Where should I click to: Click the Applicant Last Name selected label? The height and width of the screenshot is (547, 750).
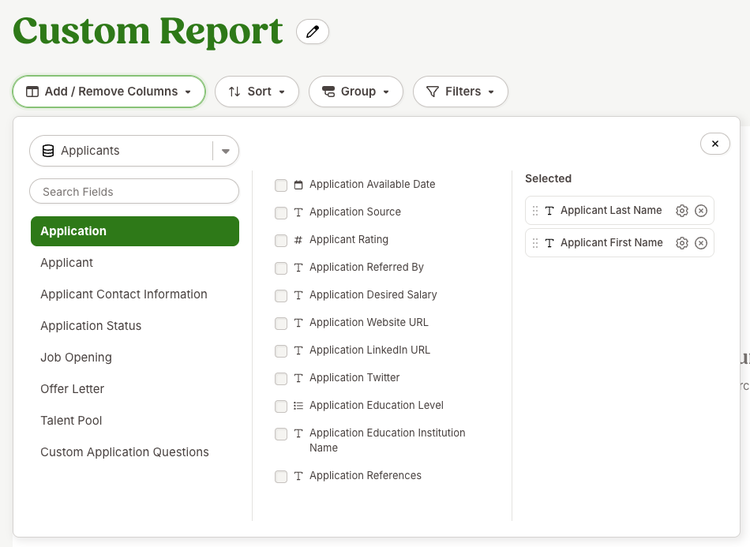pyautogui.click(x=611, y=210)
